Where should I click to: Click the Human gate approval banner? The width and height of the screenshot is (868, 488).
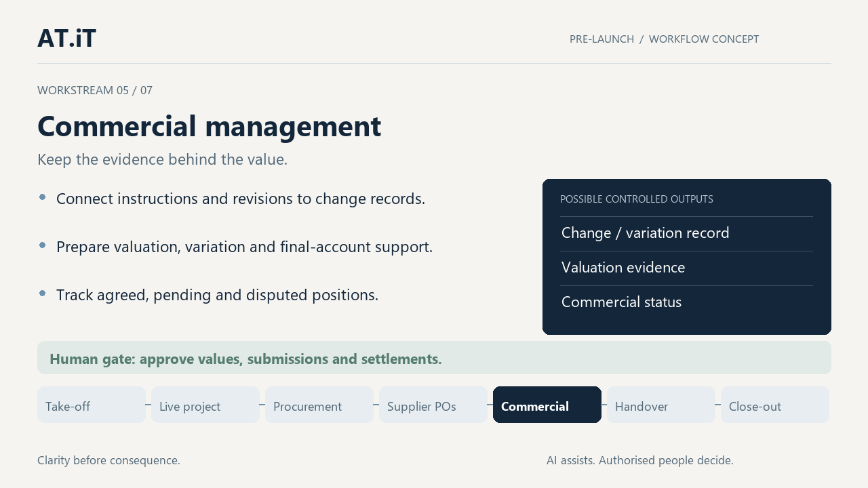click(x=434, y=358)
